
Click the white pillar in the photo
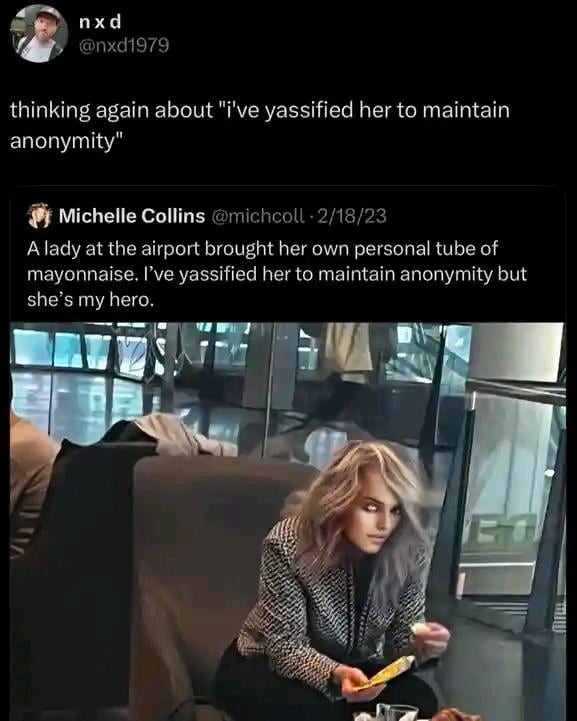coord(515,352)
